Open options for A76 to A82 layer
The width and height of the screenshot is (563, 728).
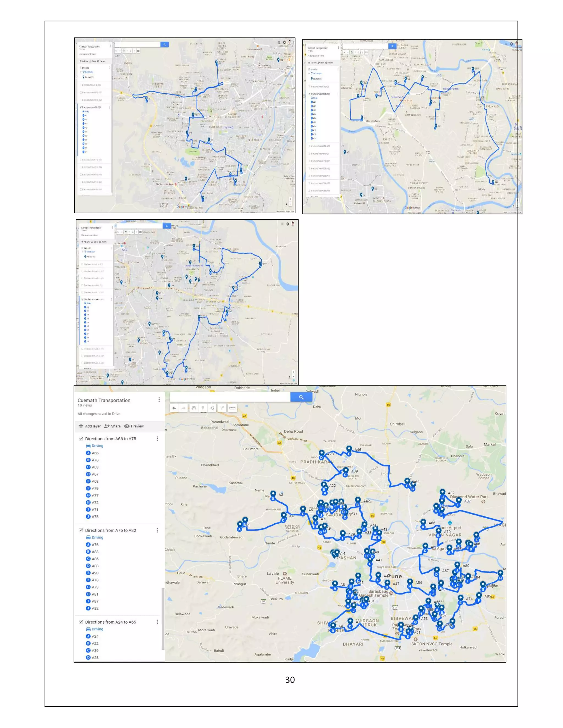pos(158,530)
